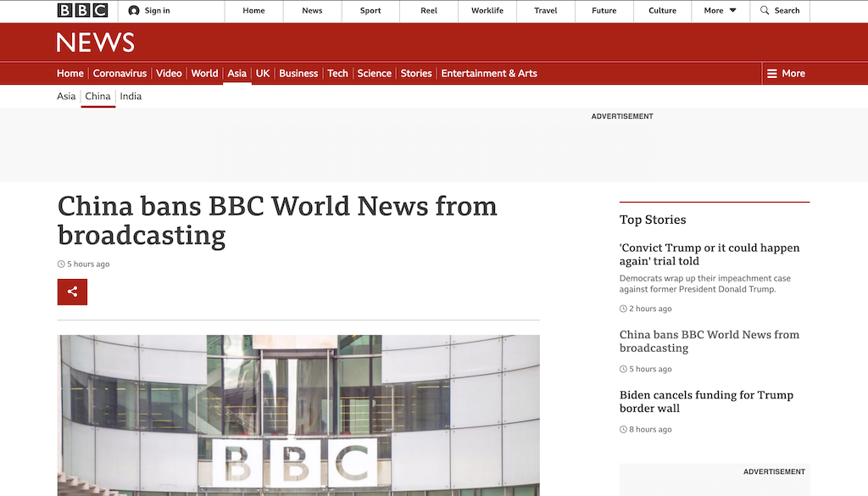Open Culture in top navigation

coord(663,10)
